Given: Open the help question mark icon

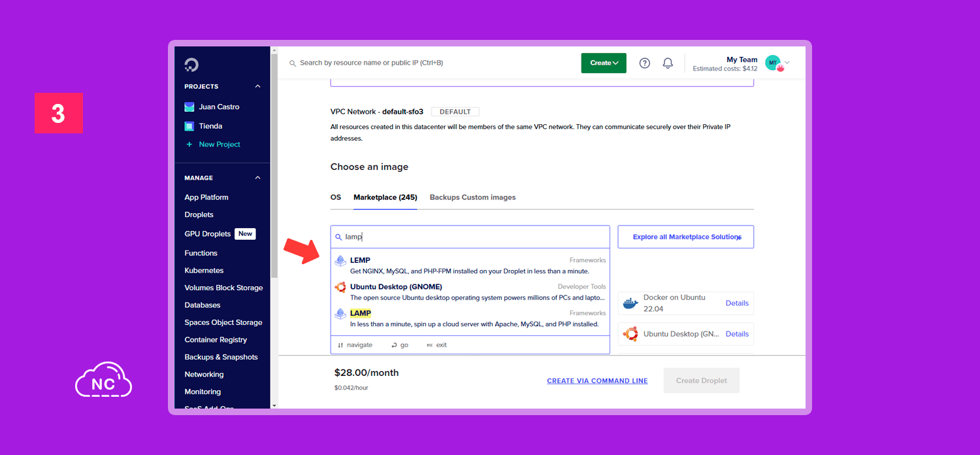Looking at the screenshot, I should click(645, 63).
